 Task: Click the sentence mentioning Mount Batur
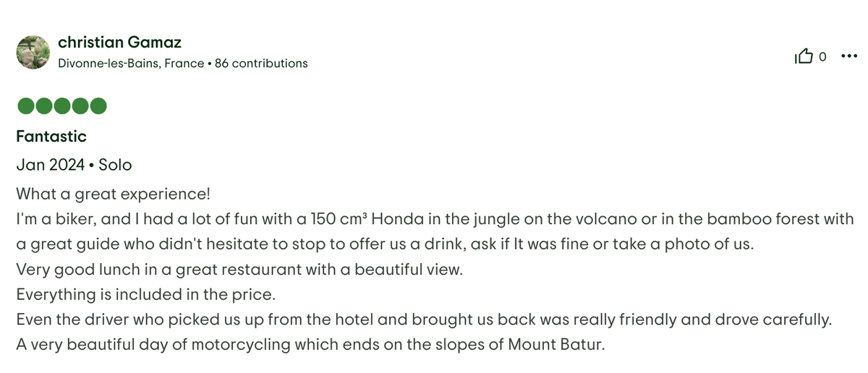[310, 344]
